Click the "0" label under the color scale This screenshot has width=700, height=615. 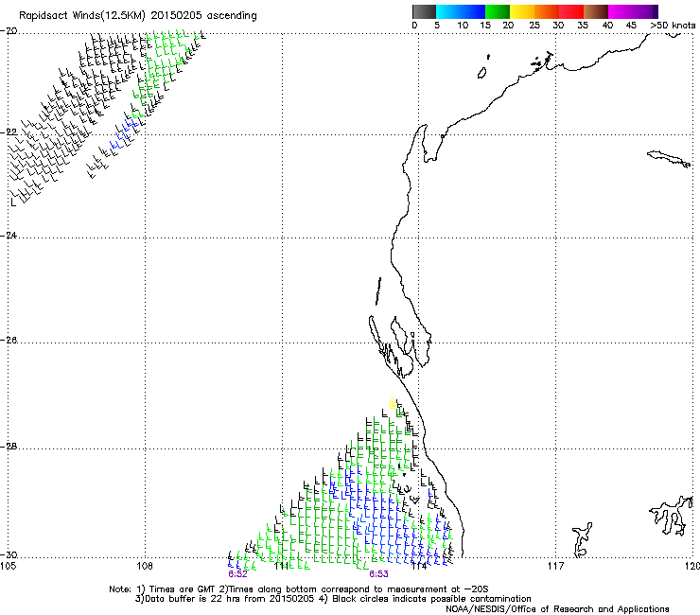coord(414,26)
